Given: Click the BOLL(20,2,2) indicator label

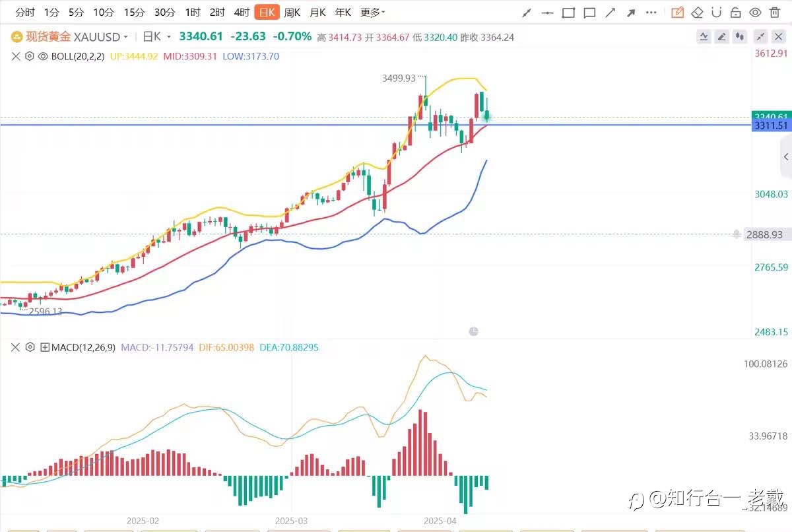Looking at the screenshot, I should pyautogui.click(x=79, y=57).
